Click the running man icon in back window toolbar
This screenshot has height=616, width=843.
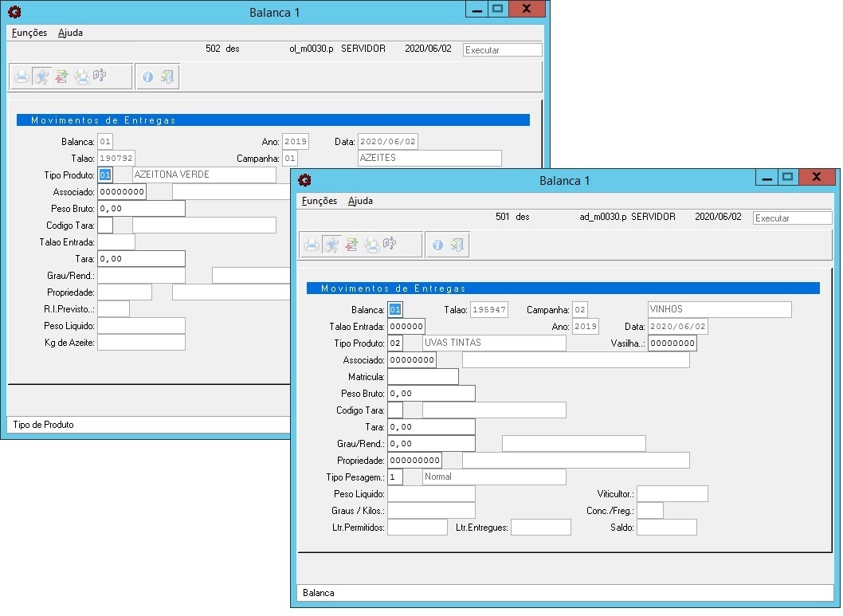pos(41,77)
